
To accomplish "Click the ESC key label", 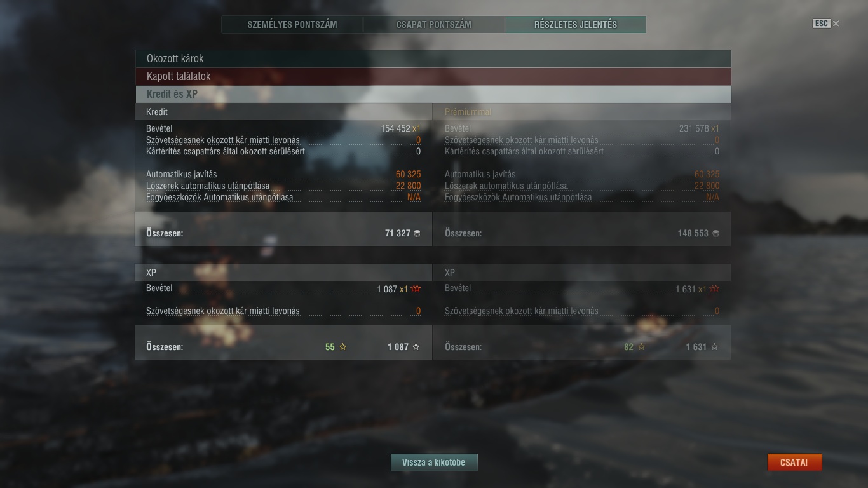I will (x=821, y=24).
